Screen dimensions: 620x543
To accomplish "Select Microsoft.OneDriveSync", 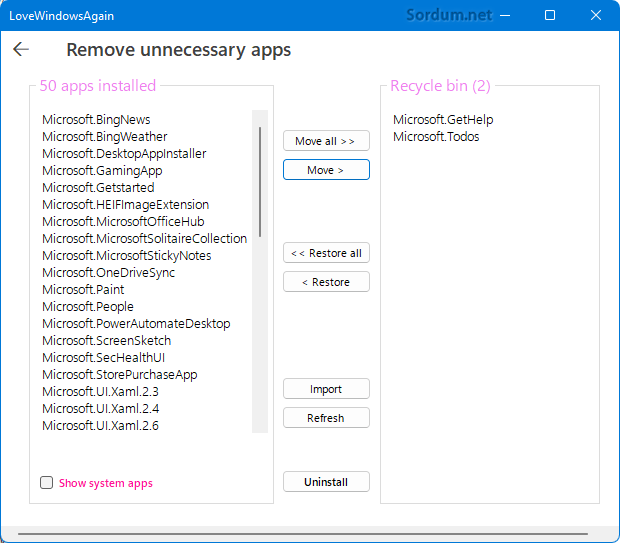I will pyautogui.click(x=108, y=272).
